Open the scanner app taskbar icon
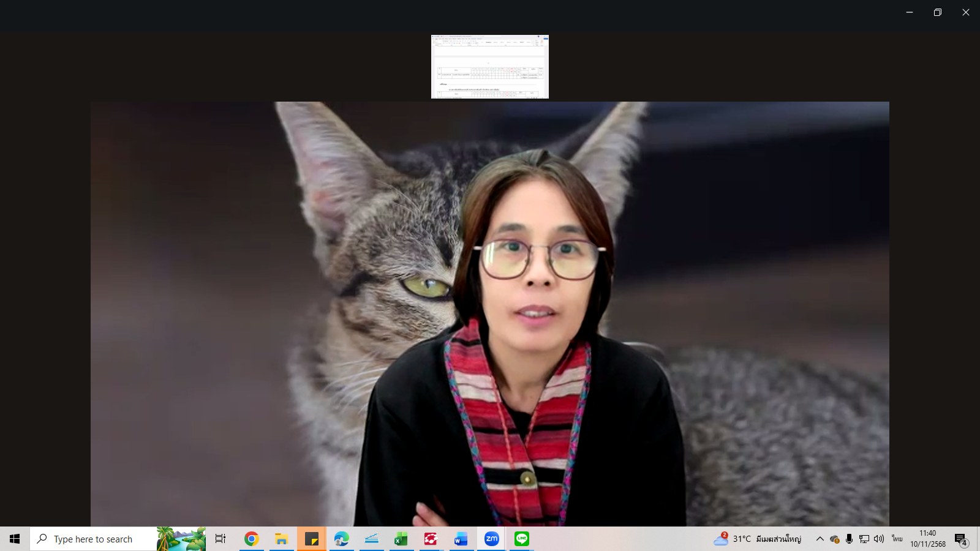980x551 pixels. 371,539
